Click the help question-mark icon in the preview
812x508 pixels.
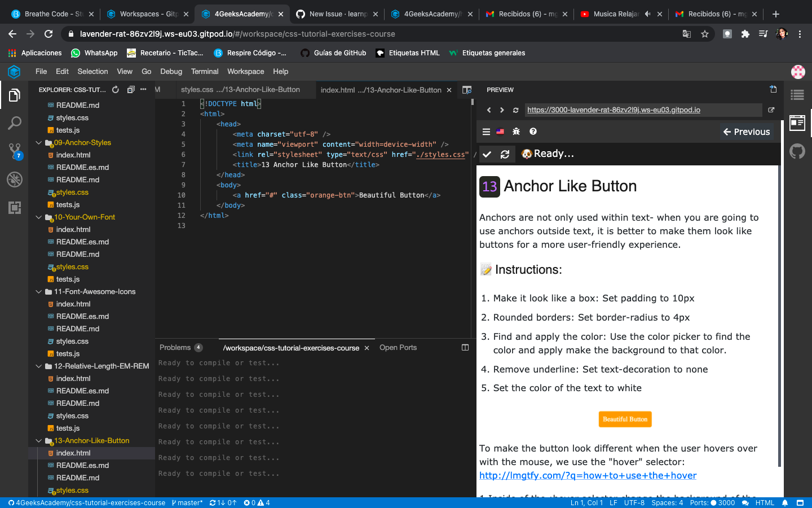click(532, 132)
